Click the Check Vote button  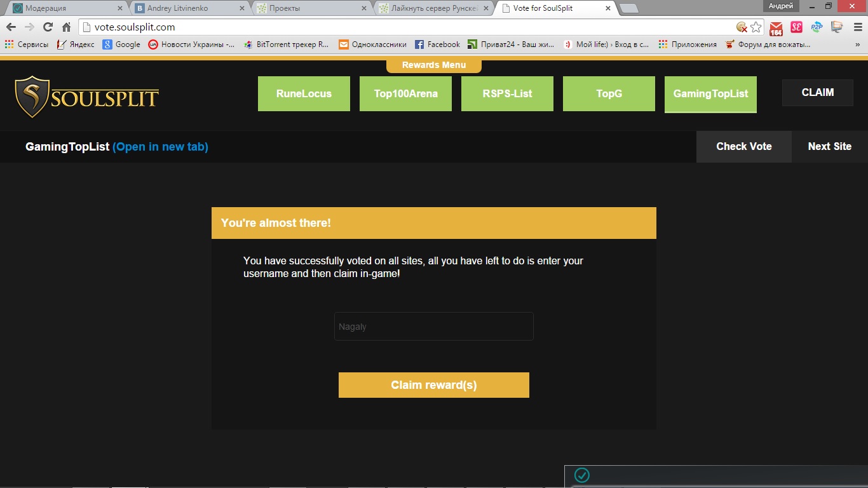tap(744, 147)
